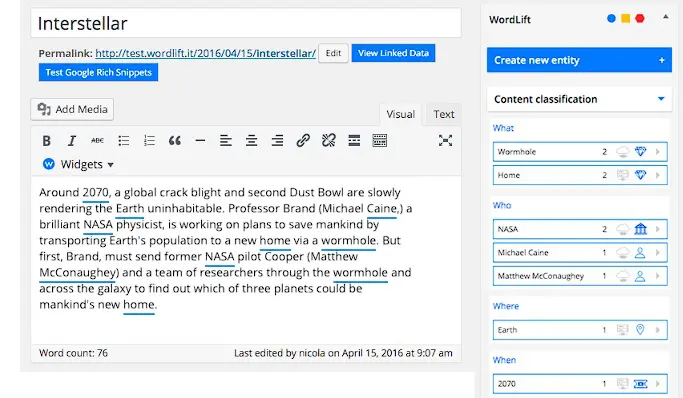
Task: Expand the Wormhole entity arrow
Action: pyautogui.click(x=658, y=152)
